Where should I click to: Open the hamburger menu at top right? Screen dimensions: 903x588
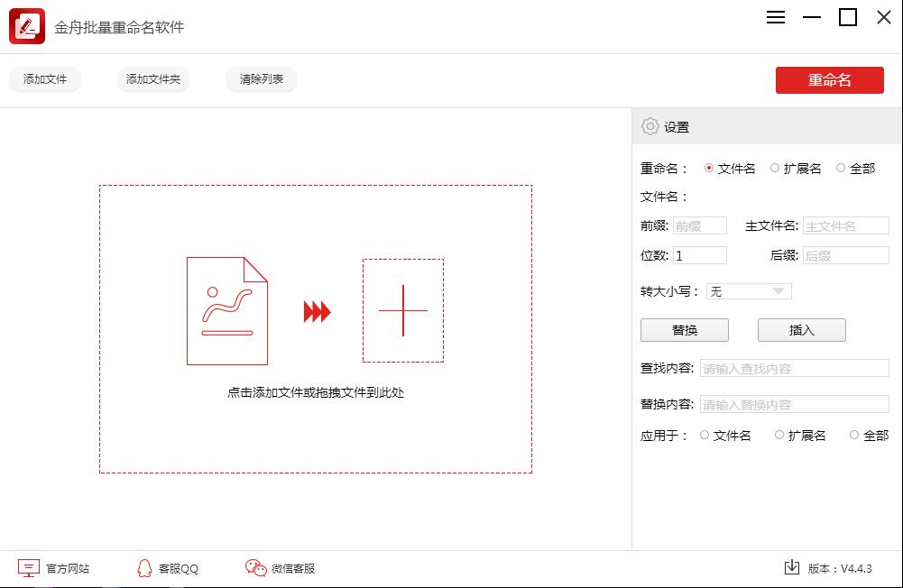(775, 17)
